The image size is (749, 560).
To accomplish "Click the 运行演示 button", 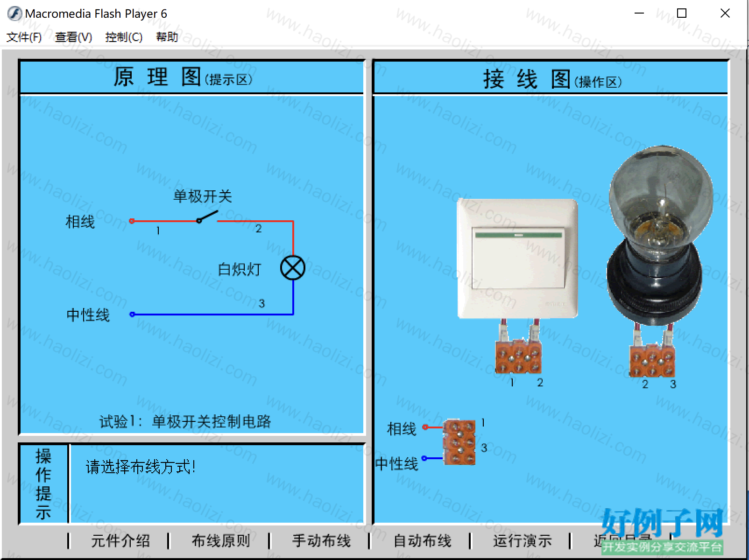I will tap(522, 541).
